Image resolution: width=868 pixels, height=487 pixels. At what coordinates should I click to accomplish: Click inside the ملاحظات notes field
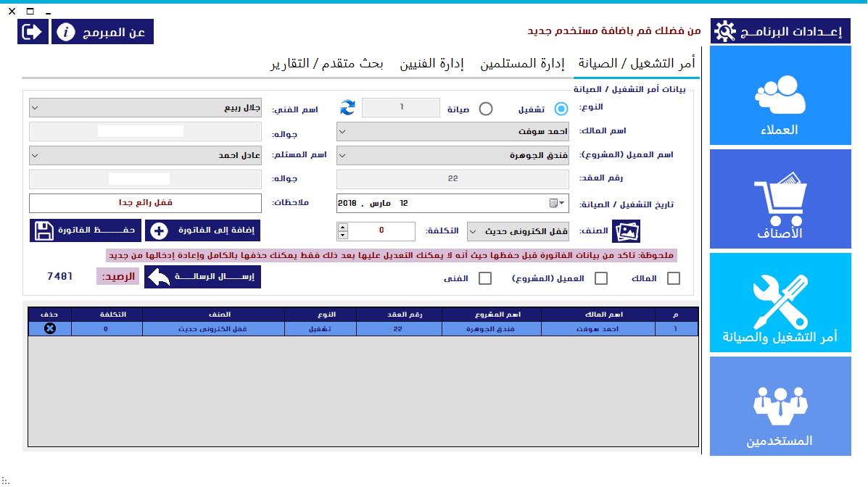click(145, 203)
